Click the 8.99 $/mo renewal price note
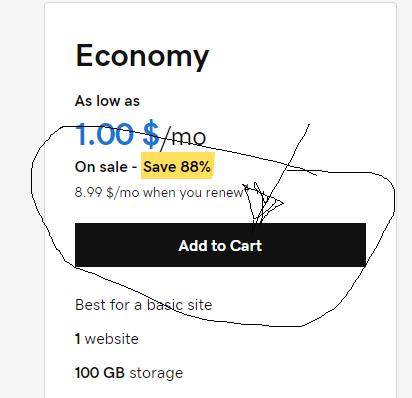 pyautogui.click(x=159, y=193)
